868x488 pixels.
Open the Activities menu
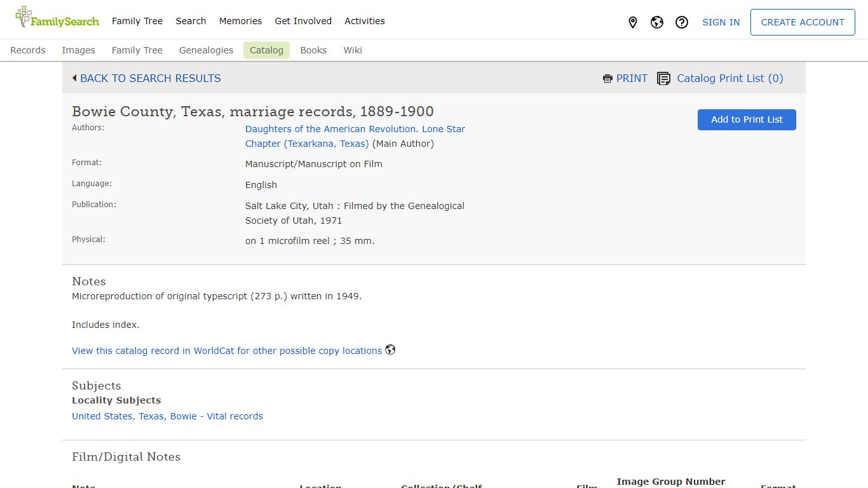pos(365,21)
